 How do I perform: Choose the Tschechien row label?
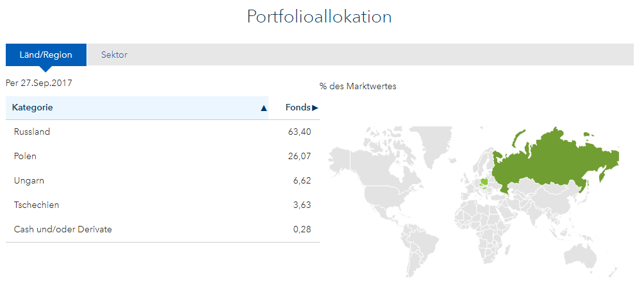click(37, 205)
